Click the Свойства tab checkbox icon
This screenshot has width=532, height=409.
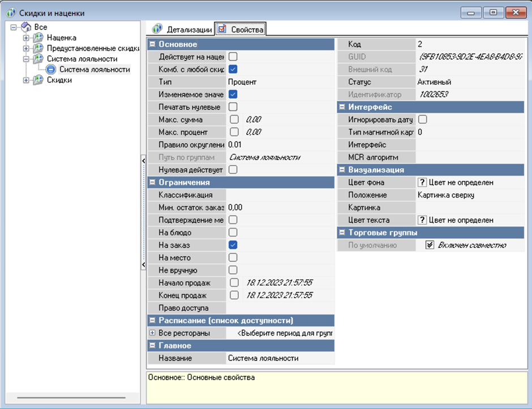(x=222, y=29)
